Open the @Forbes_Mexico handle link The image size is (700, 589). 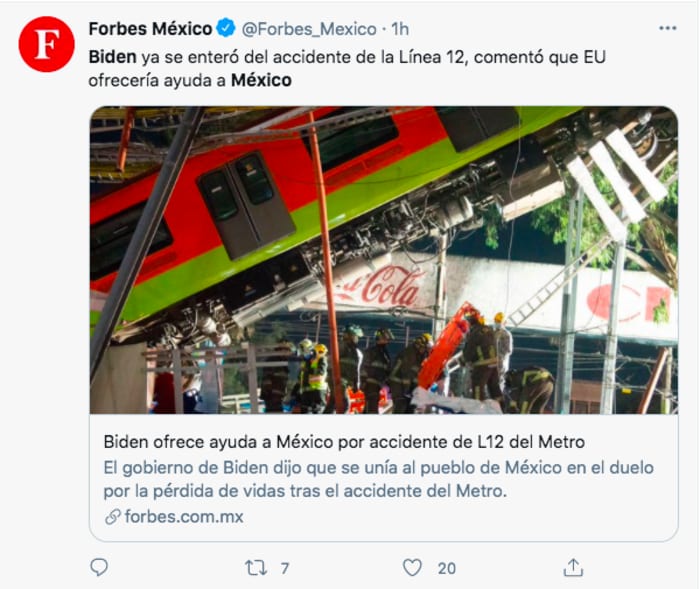coord(309,29)
